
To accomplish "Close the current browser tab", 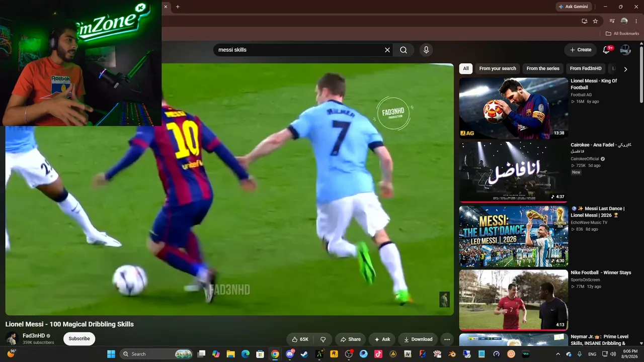I will pyautogui.click(x=166, y=7).
